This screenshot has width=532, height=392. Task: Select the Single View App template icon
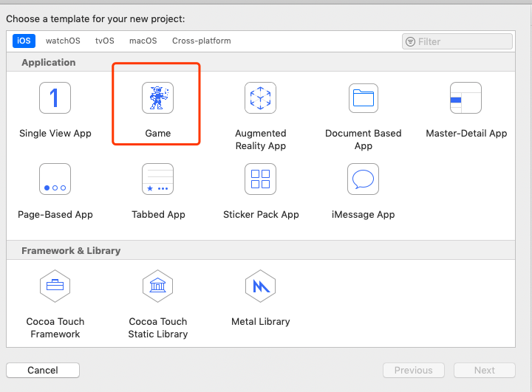click(x=55, y=98)
